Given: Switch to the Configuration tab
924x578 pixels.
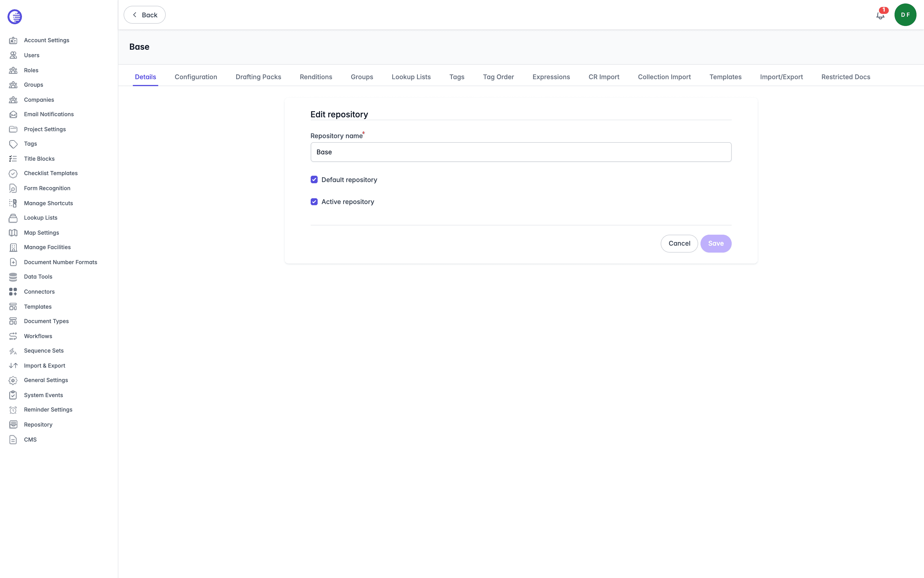Looking at the screenshot, I should tap(196, 77).
